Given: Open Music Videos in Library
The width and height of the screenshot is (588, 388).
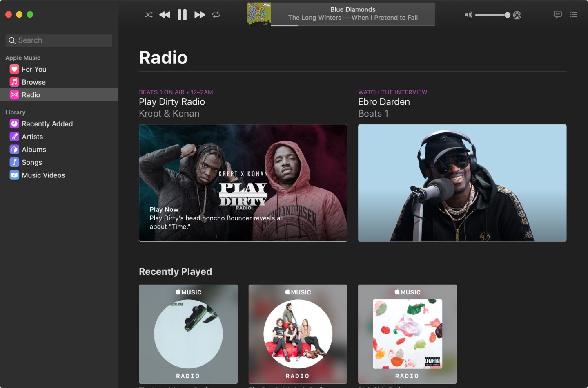Looking at the screenshot, I should coord(43,175).
